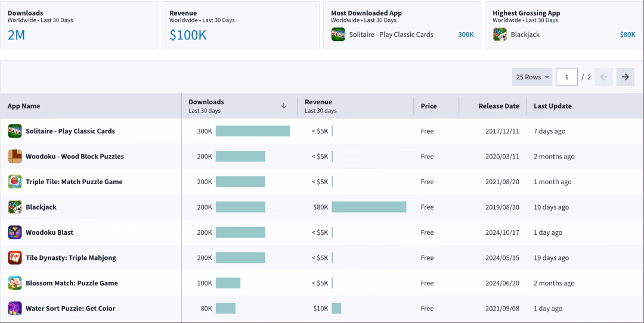Click the Solitaire 300K downloads bar
644x323 pixels.
point(253,131)
